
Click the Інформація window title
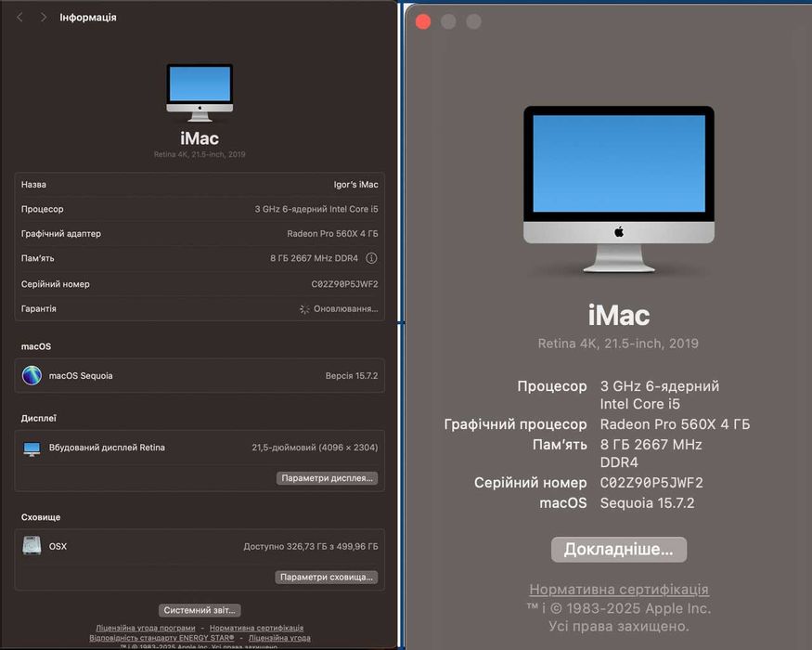pos(88,18)
